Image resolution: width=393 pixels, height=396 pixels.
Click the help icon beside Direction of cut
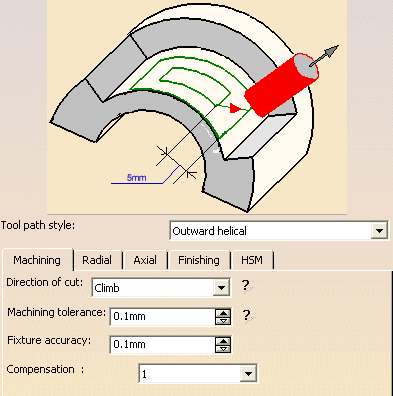(247, 286)
